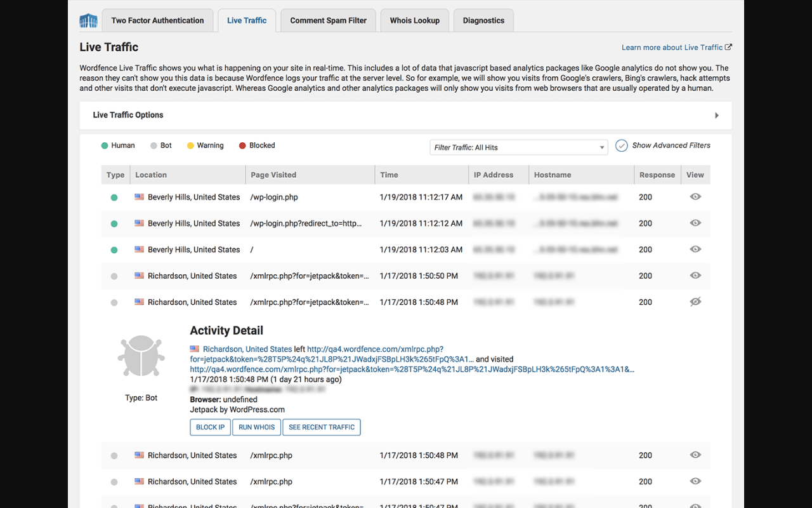Click the US flag in the 11:12:03 AM row
This screenshot has width=812, height=508.
pos(140,250)
